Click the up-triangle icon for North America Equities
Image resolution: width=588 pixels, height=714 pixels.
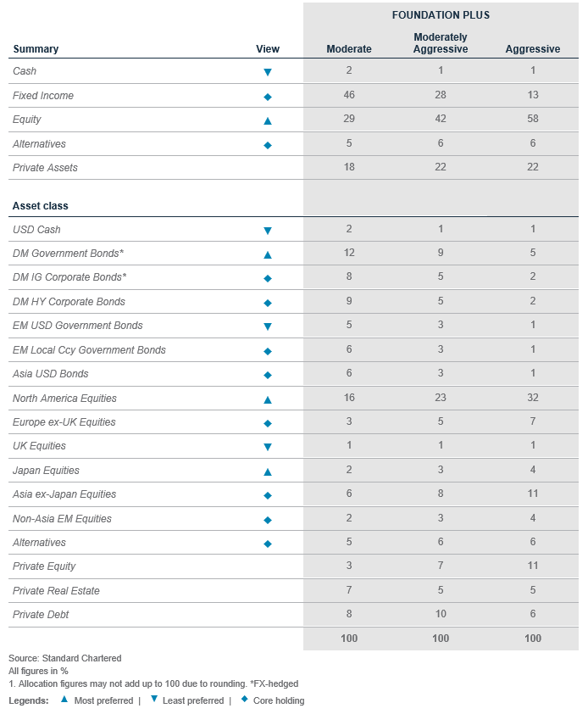[268, 399]
